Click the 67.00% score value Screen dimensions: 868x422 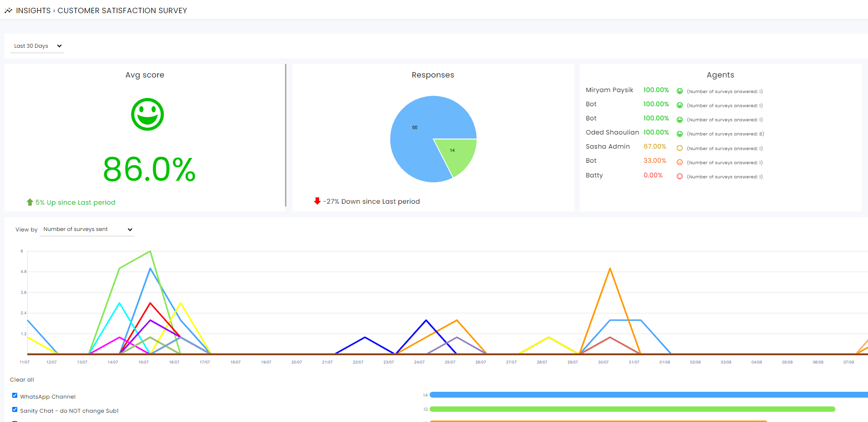click(x=655, y=147)
